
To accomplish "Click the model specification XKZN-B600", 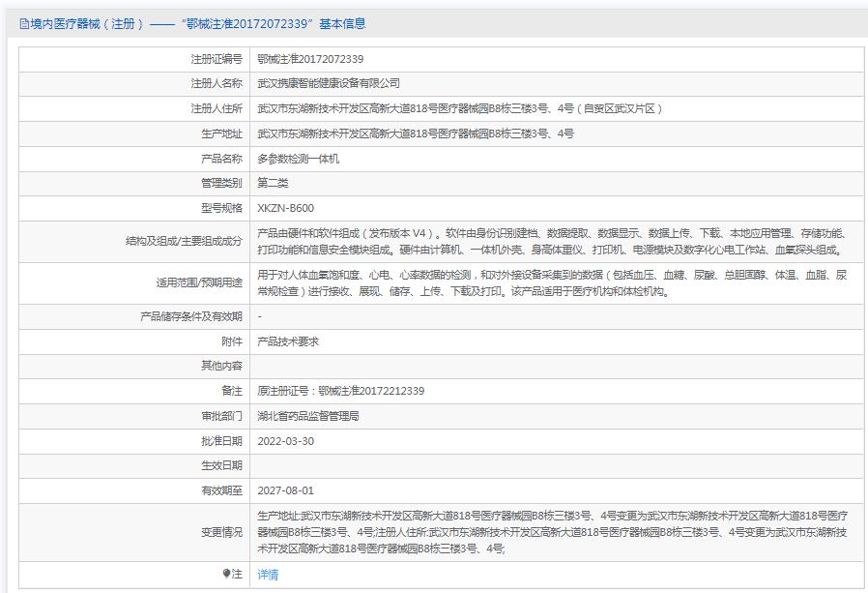I will tap(285, 208).
